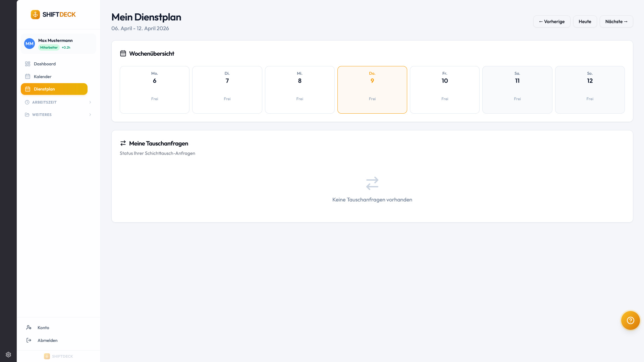Click the Mitarbeiter role badge
Image resolution: width=644 pixels, height=362 pixels.
49,48
